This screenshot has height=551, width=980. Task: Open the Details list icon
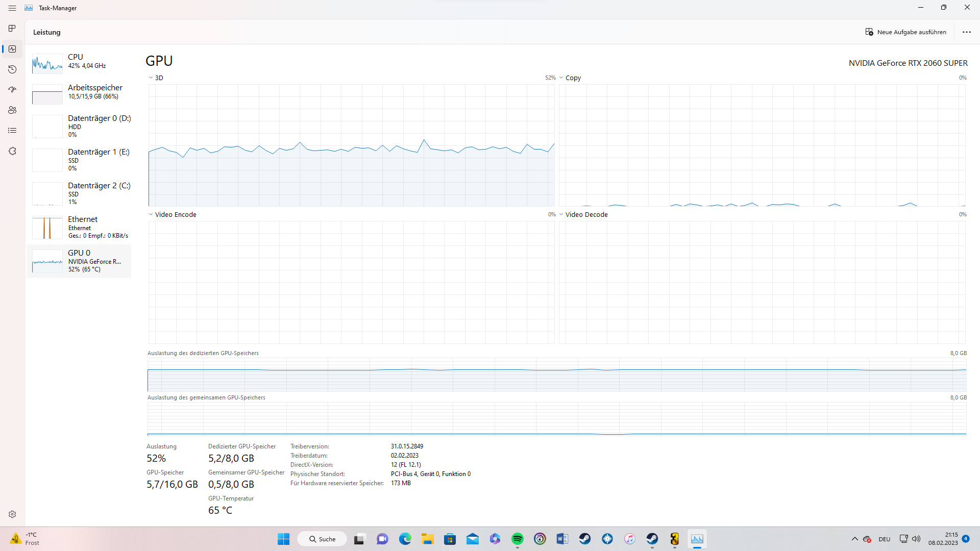coord(12,131)
